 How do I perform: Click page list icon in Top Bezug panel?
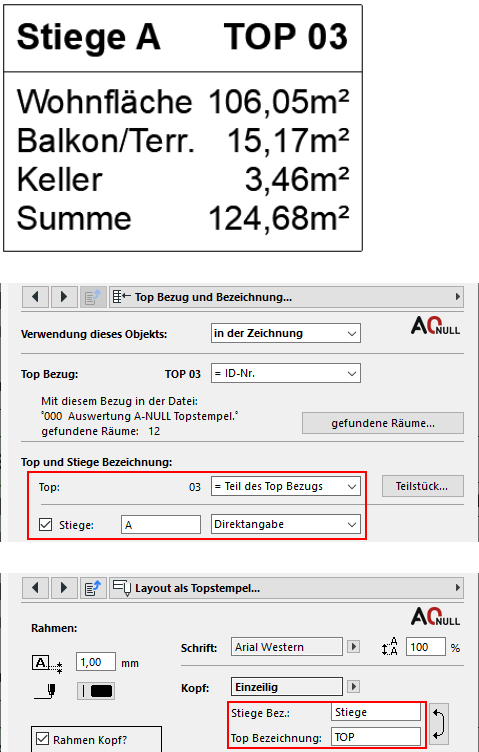(93, 297)
